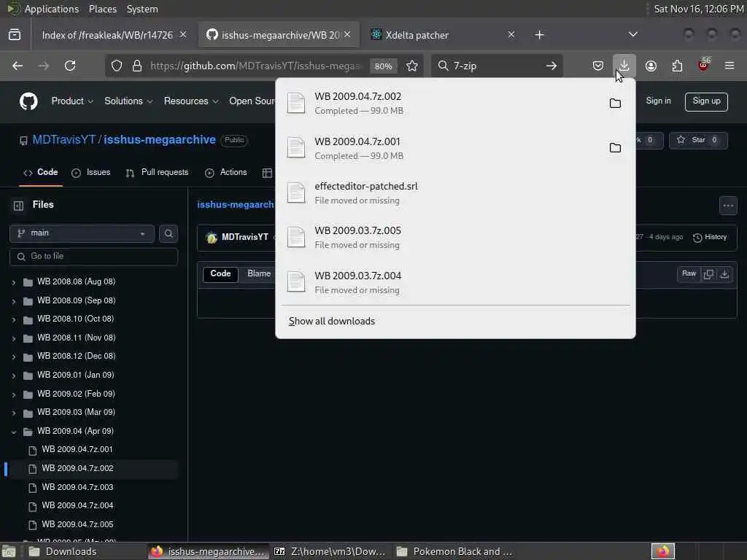The width and height of the screenshot is (747, 560).
Task: Open Raw file view
Action: tap(689, 274)
